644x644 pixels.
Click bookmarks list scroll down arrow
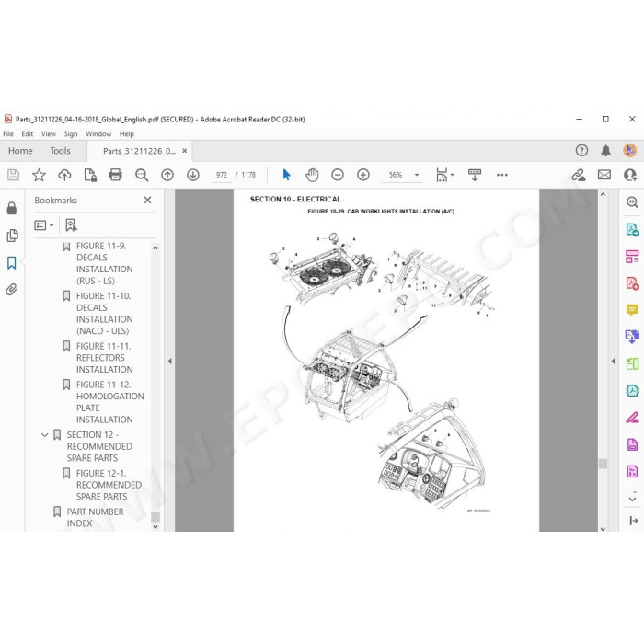click(155, 526)
